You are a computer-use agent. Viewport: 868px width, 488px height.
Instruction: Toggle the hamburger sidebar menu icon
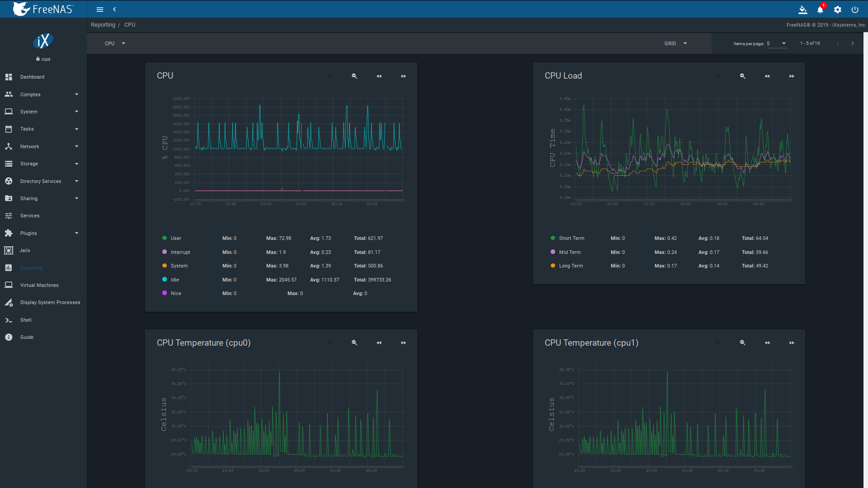point(100,9)
